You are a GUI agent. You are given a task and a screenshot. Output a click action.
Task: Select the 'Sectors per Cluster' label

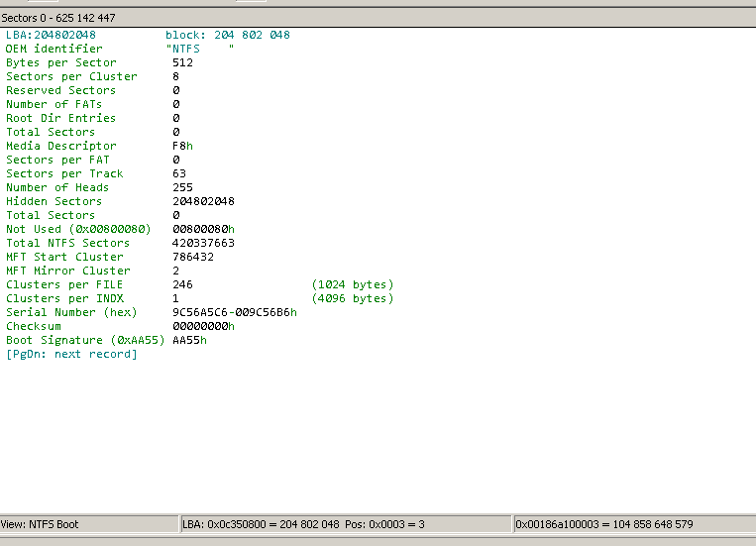pos(71,76)
